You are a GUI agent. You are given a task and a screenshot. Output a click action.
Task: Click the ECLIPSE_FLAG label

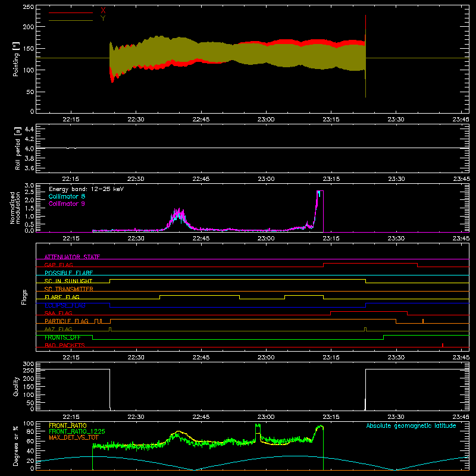(x=65, y=305)
